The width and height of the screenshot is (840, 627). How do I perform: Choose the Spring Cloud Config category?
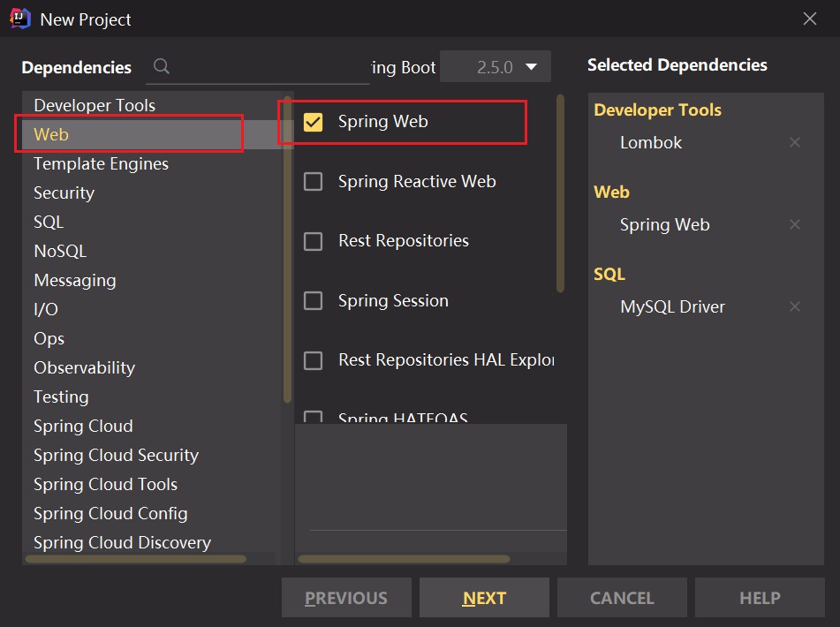[110, 513]
